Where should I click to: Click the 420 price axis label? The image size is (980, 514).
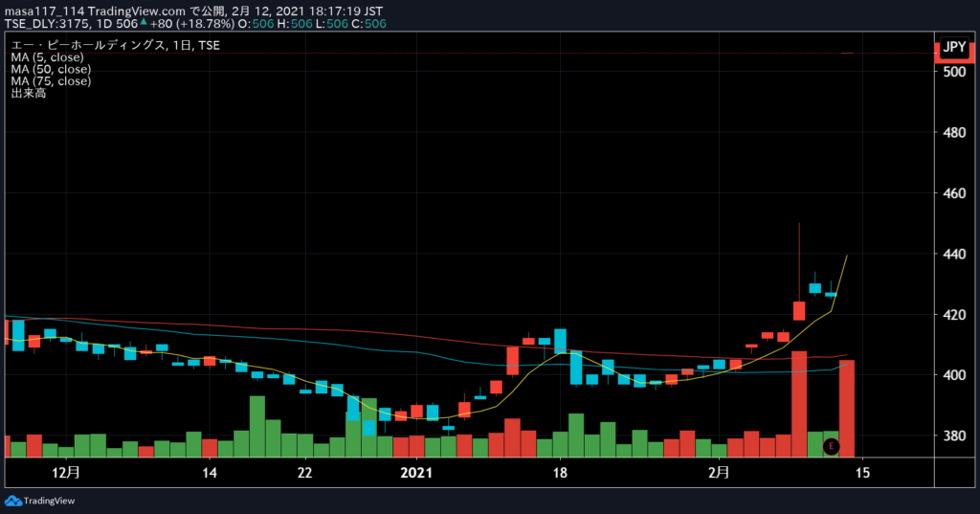[x=954, y=315]
